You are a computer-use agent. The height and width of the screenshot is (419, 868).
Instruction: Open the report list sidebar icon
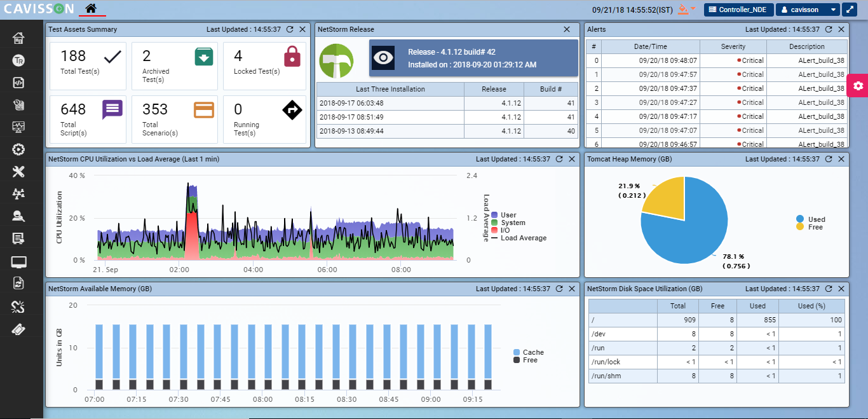tap(18, 238)
